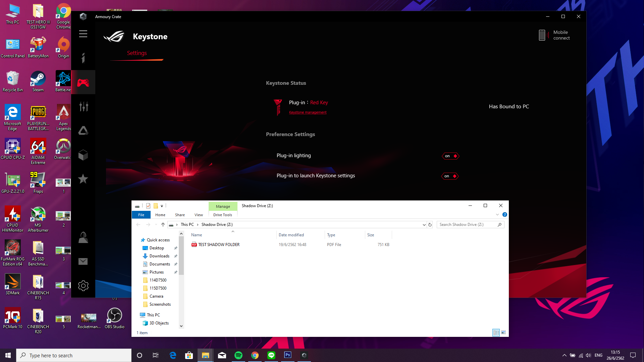Open the Home ribbon tab
Screen dimensions: 644x362
pos(160,215)
